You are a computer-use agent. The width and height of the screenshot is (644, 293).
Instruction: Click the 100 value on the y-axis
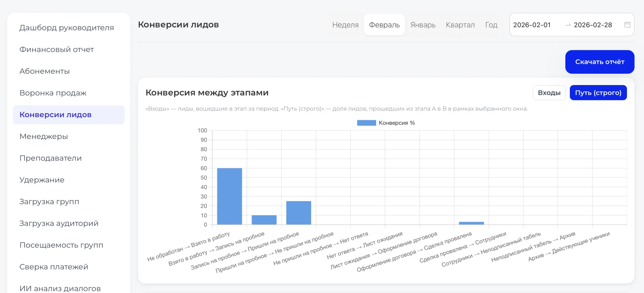[x=202, y=131]
